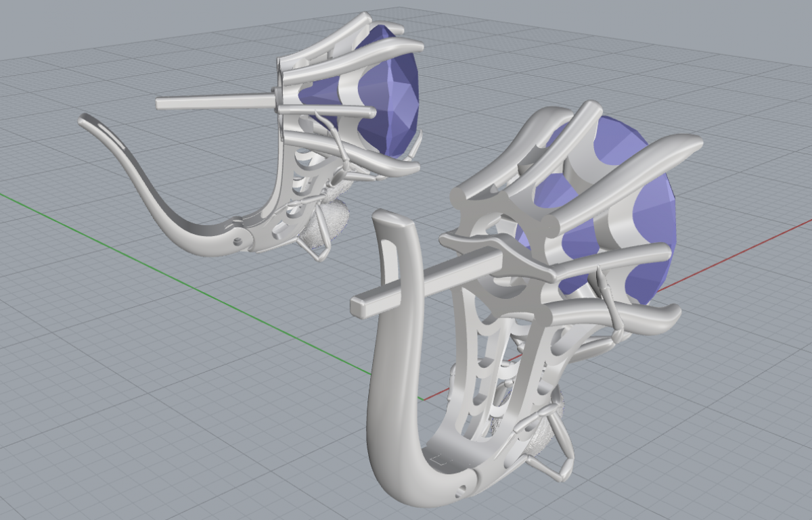Click the hinge hole on far earring's lever
This screenshot has height=520, width=812.
point(238,240)
